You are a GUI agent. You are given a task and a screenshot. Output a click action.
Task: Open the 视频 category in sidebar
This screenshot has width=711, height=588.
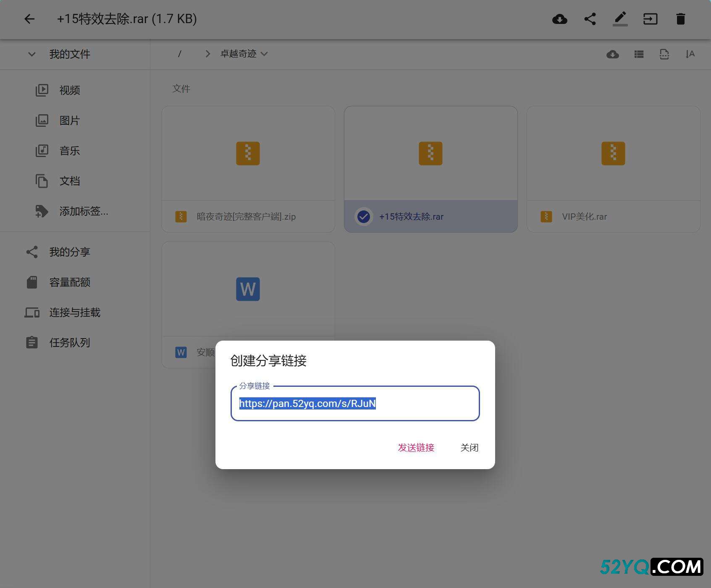click(70, 90)
